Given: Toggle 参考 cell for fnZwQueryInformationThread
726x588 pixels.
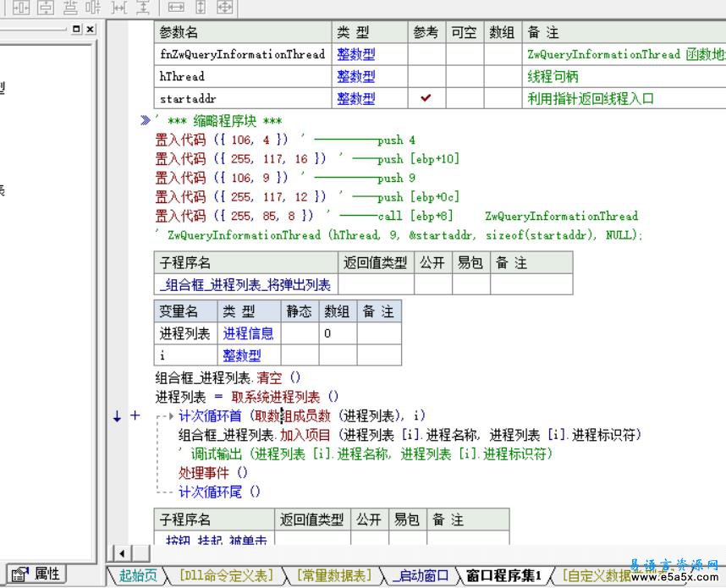Looking at the screenshot, I should 426,54.
